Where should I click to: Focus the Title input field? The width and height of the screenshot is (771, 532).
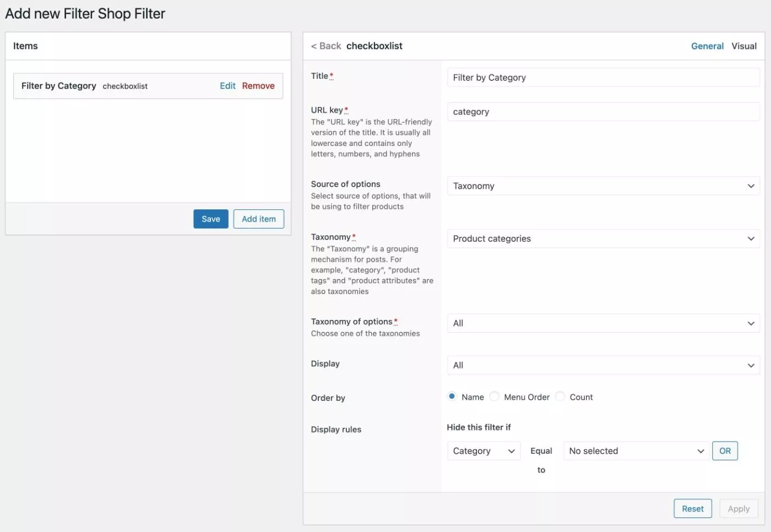[603, 78]
